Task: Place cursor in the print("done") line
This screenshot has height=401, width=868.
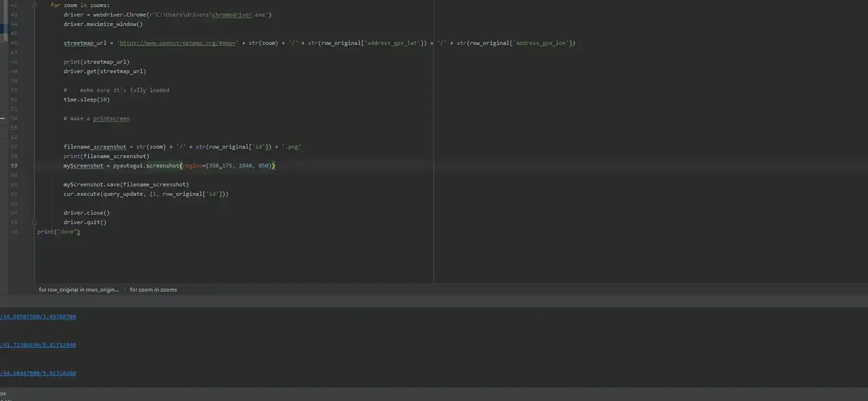Action: (59, 232)
